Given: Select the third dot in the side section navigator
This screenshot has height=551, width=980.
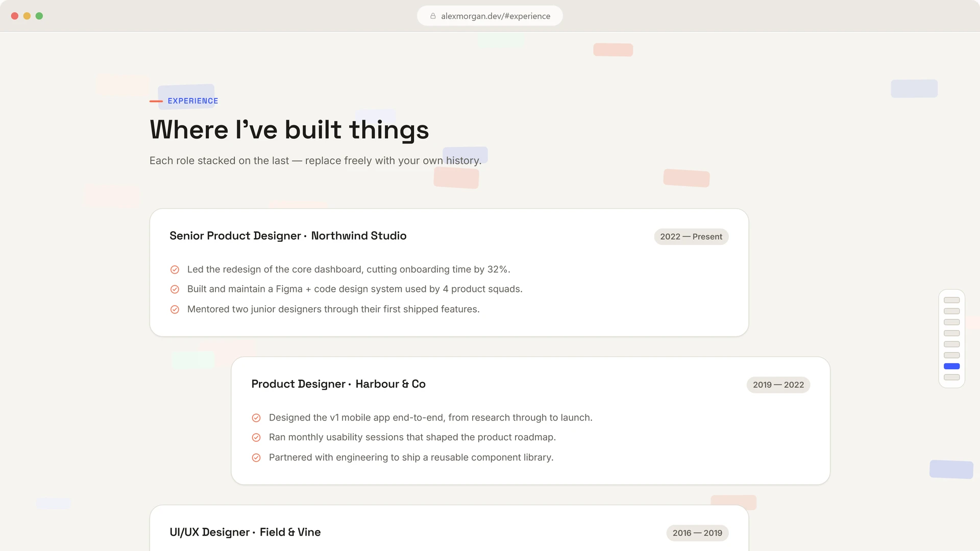Looking at the screenshot, I should [951, 322].
